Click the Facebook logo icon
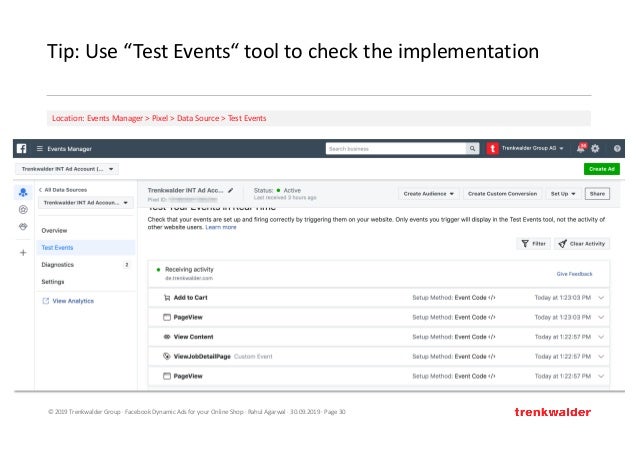638x451 pixels. [x=22, y=149]
